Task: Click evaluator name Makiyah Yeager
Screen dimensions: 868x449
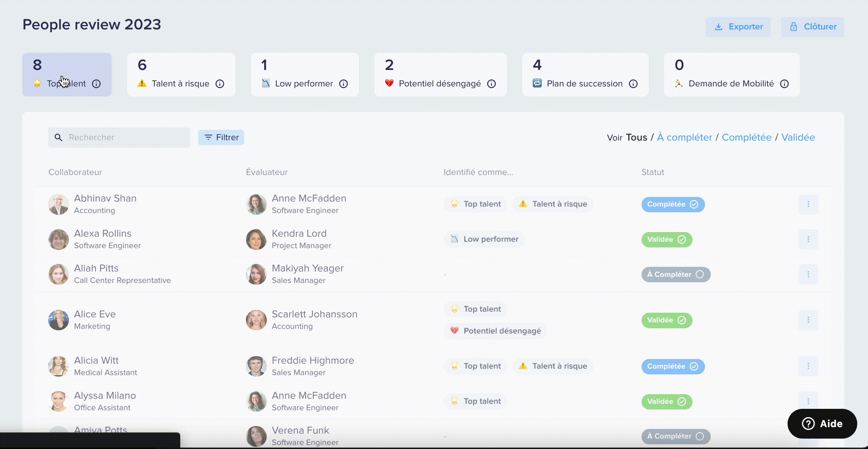Action: [308, 268]
